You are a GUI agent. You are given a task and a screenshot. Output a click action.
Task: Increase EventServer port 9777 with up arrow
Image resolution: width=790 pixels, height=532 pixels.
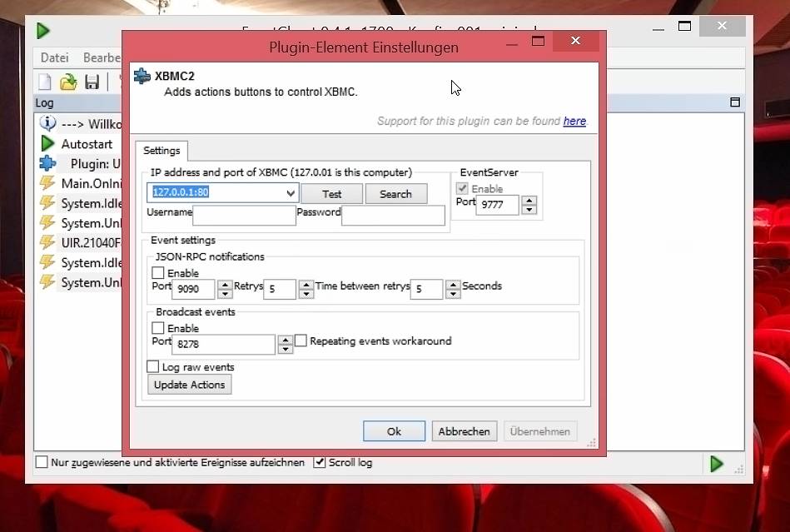tap(529, 200)
